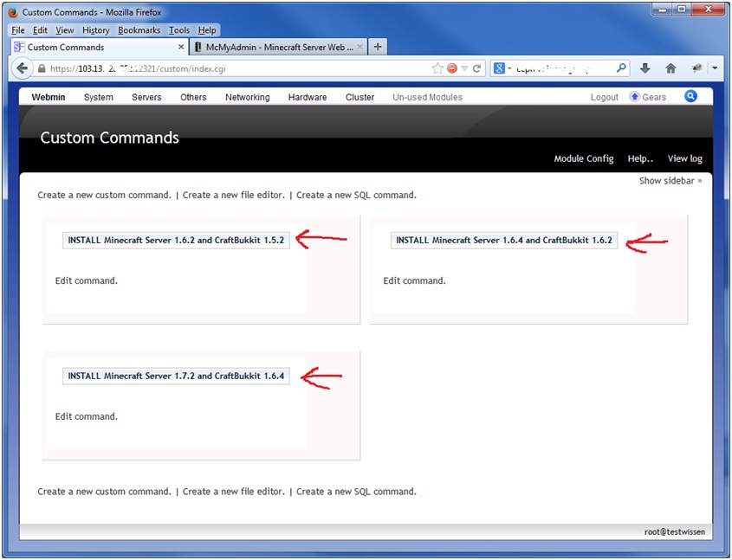Image resolution: width=732 pixels, height=560 pixels.
Task: Go to the Firefox home page icon
Action: [670, 68]
